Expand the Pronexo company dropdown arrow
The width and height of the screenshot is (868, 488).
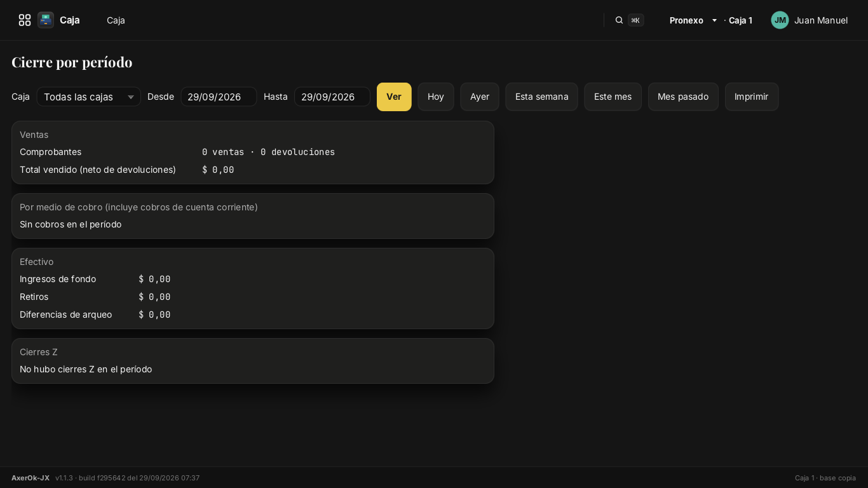pyautogui.click(x=714, y=20)
